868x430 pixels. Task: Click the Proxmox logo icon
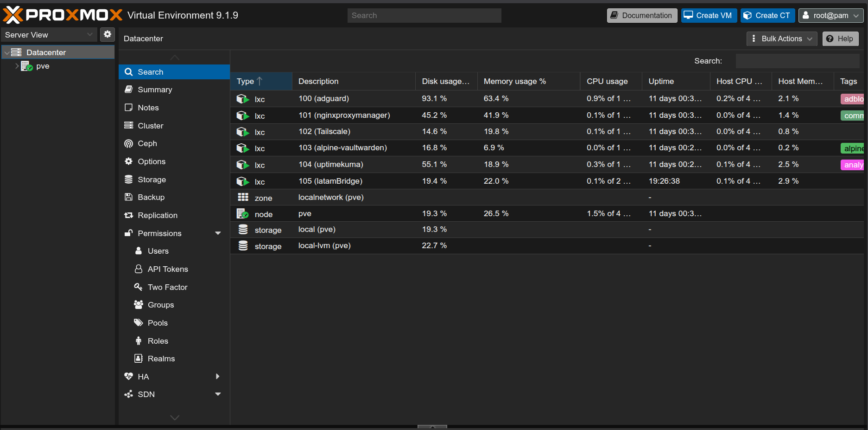[13, 15]
